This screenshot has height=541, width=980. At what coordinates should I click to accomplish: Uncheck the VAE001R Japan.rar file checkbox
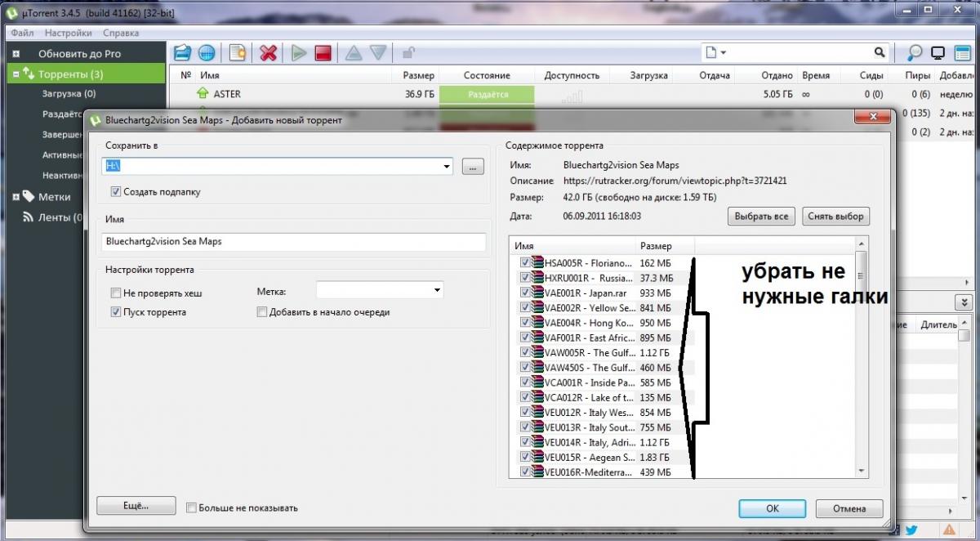pos(525,293)
